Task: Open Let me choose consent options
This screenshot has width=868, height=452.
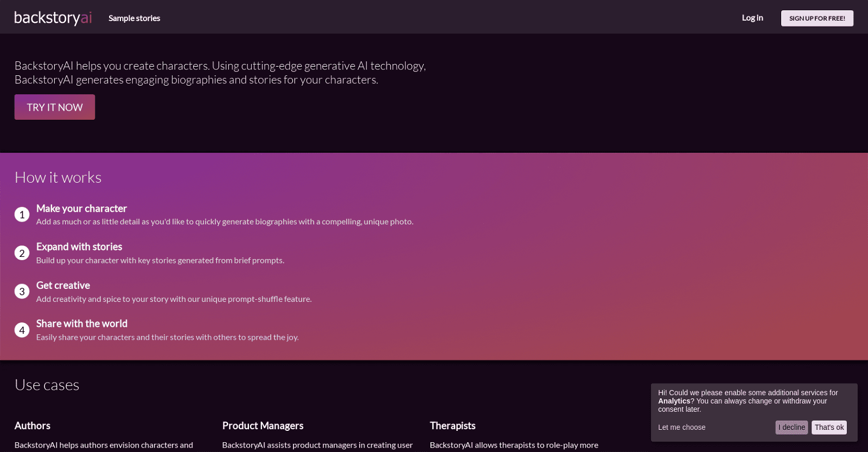Action: 681,428
